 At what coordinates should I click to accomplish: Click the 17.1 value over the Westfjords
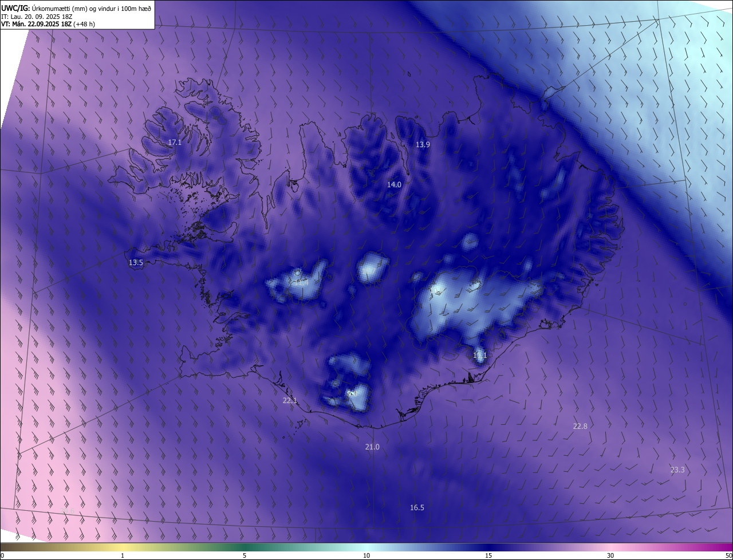click(175, 142)
